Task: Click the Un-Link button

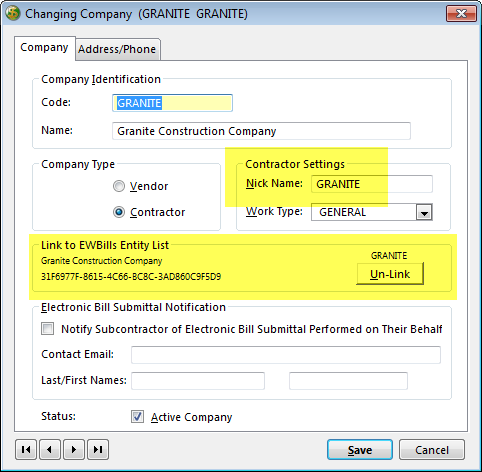Action: tap(390, 274)
